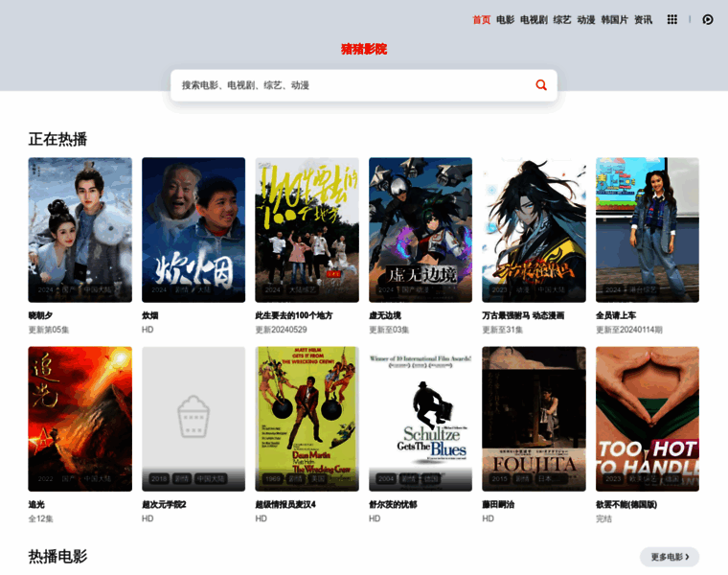728x575 pixels.
Task: Click title link 炊烟
Action: pyautogui.click(x=150, y=315)
